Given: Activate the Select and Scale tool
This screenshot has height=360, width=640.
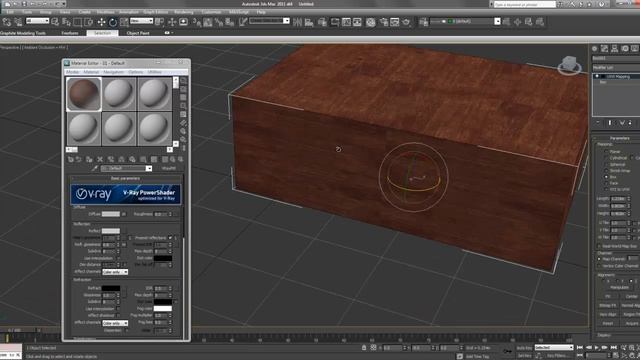Looking at the screenshot, I should (x=124, y=22).
